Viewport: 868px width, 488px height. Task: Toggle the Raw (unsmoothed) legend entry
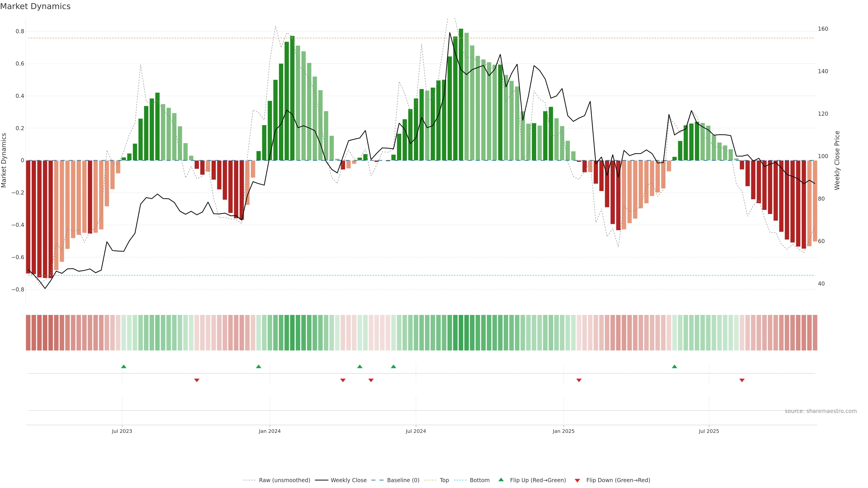(x=284, y=480)
